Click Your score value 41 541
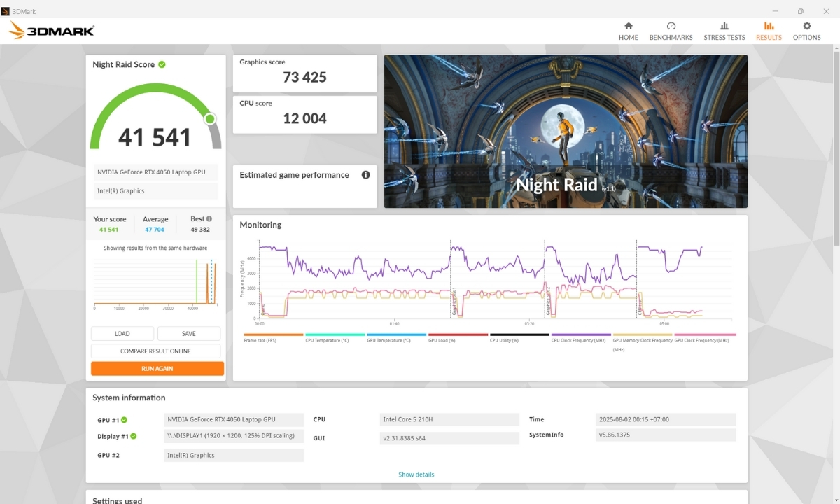The width and height of the screenshot is (840, 504). (108, 230)
